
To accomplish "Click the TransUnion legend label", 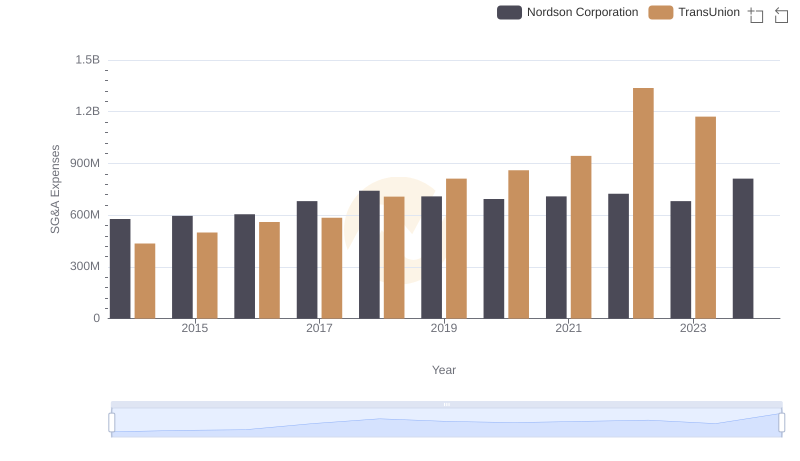I will (709, 12).
